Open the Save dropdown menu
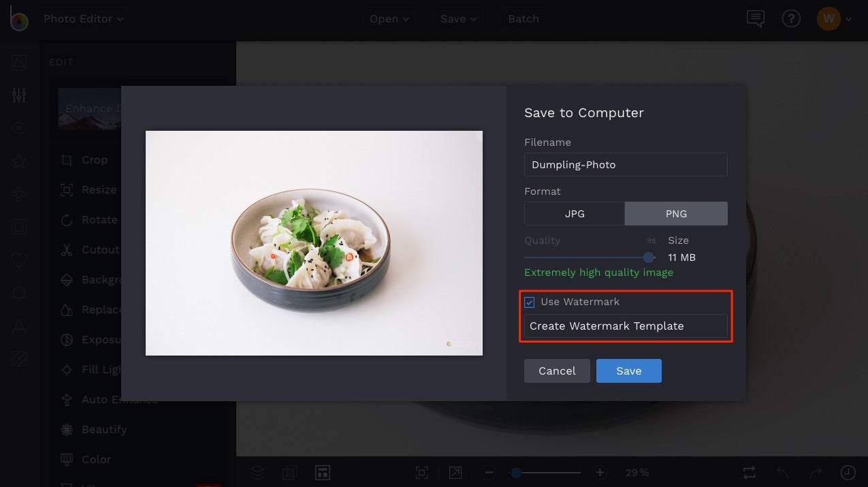This screenshot has width=868, height=487. click(x=457, y=18)
